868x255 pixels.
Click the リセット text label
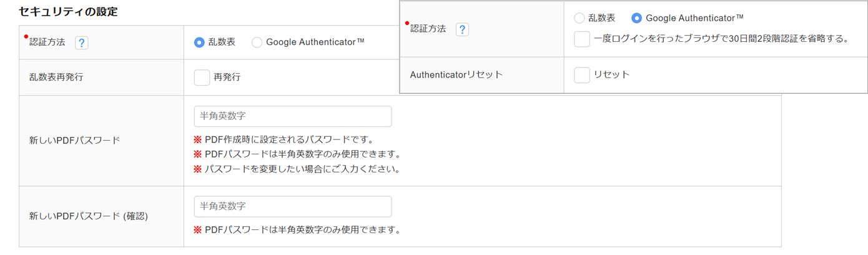pos(611,75)
